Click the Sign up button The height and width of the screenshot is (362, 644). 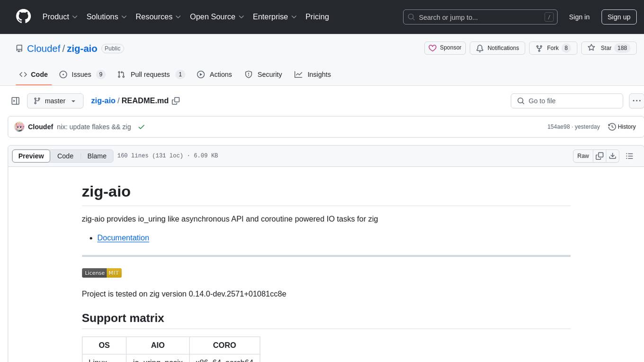619,17
